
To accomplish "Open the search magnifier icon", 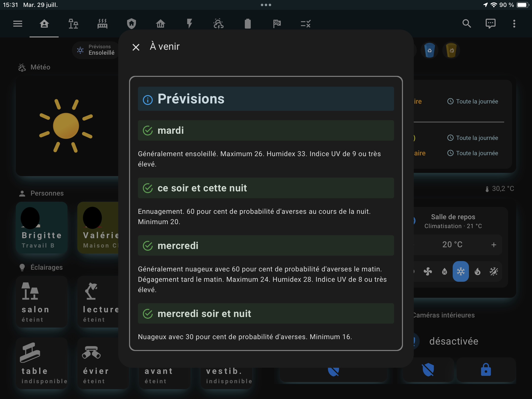I will 466,24.
